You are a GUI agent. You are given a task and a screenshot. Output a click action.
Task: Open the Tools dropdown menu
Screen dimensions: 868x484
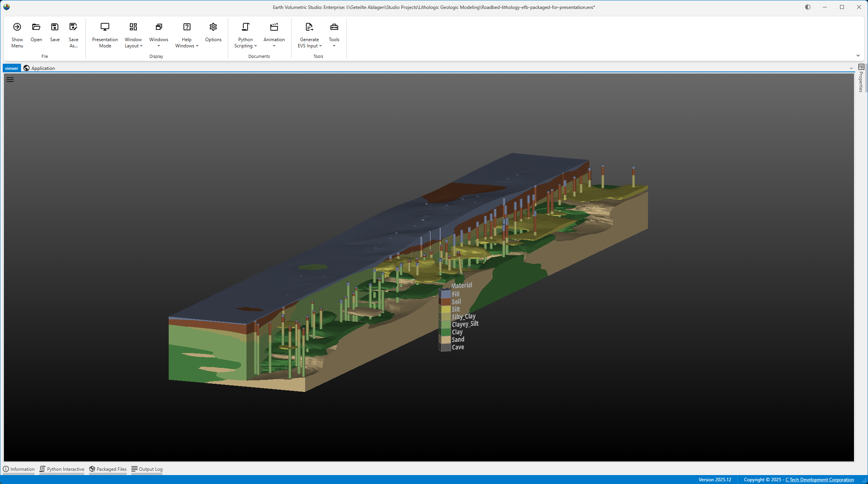point(334,43)
